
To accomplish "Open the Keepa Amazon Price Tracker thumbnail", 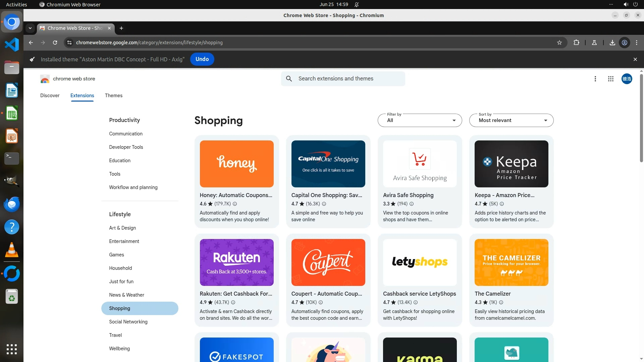I will (x=511, y=164).
